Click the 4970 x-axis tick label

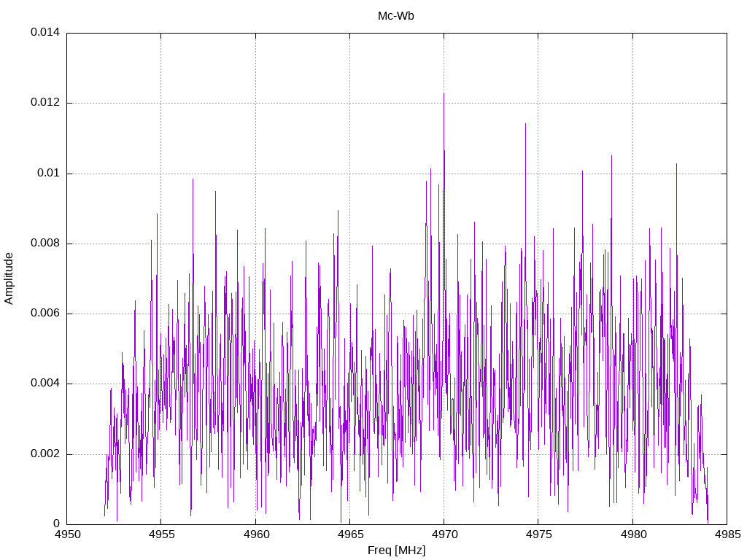pyautogui.click(x=444, y=534)
